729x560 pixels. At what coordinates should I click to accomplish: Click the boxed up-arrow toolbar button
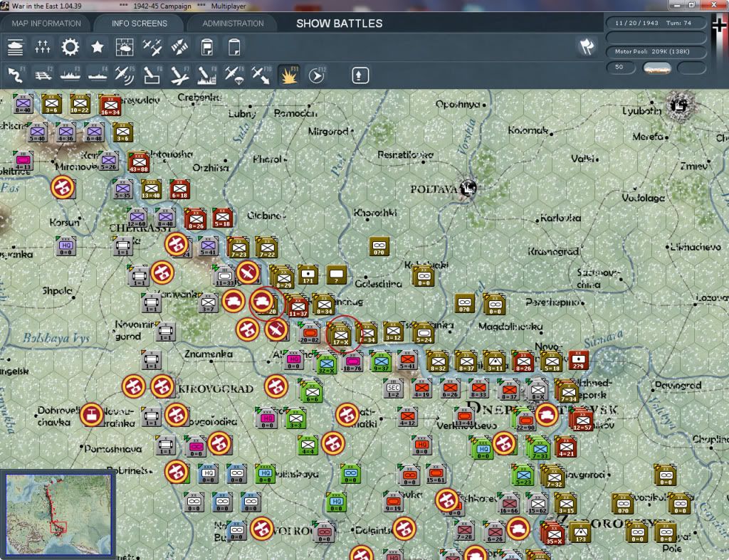point(360,75)
